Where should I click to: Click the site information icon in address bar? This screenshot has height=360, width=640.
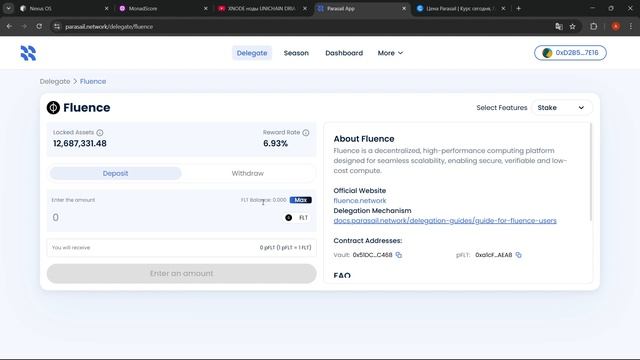(x=57, y=26)
